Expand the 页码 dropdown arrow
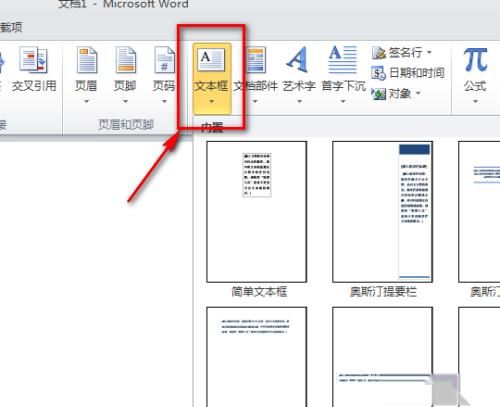This screenshot has width=500, height=407. pos(164,101)
